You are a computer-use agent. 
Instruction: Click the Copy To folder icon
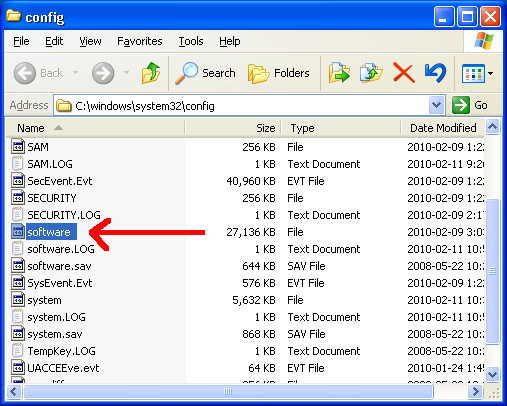(x=371, y=73)
